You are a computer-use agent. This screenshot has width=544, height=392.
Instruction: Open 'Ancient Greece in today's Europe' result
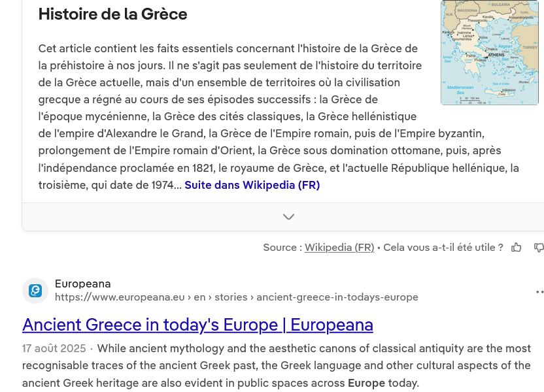197,325
